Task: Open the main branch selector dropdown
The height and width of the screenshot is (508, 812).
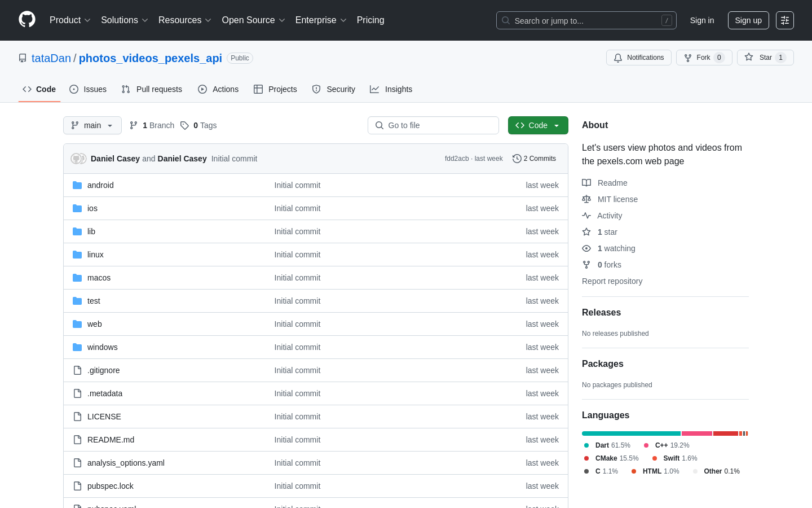Action: tap(92, 125)
